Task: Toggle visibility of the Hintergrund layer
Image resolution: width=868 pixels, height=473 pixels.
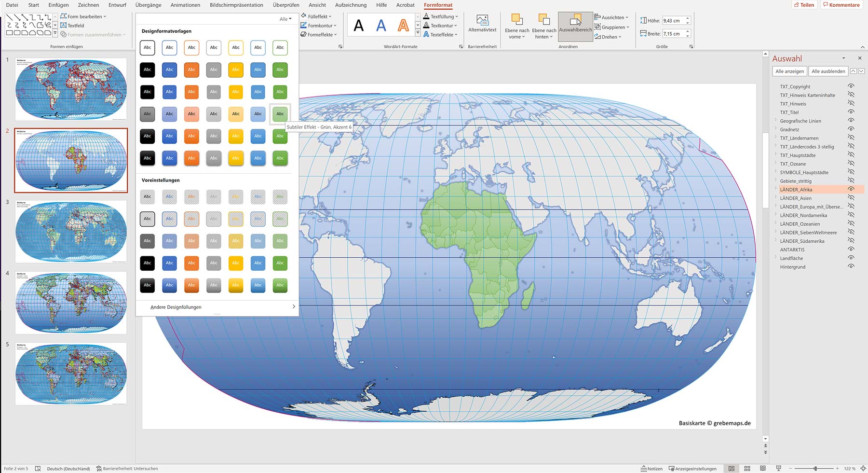Action: pyautogui.click(x=851, y=266)
